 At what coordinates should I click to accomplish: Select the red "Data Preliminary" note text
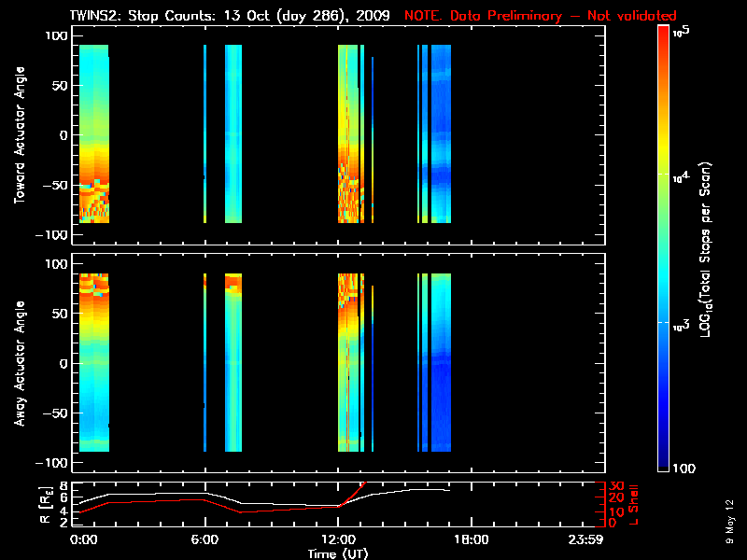point(540,16)
